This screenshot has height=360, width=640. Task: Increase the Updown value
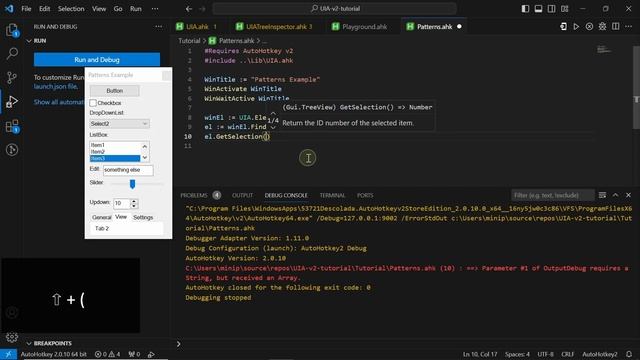pos(134,200)
